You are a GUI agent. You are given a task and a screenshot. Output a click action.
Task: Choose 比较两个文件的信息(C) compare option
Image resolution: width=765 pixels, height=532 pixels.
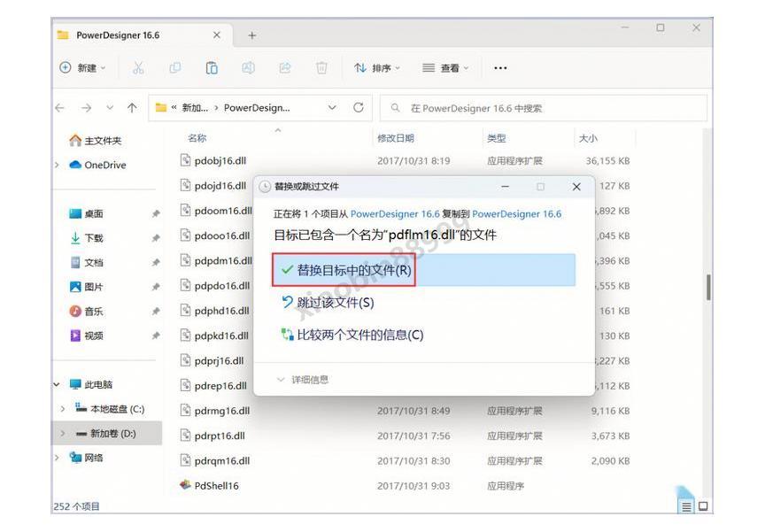352,335
